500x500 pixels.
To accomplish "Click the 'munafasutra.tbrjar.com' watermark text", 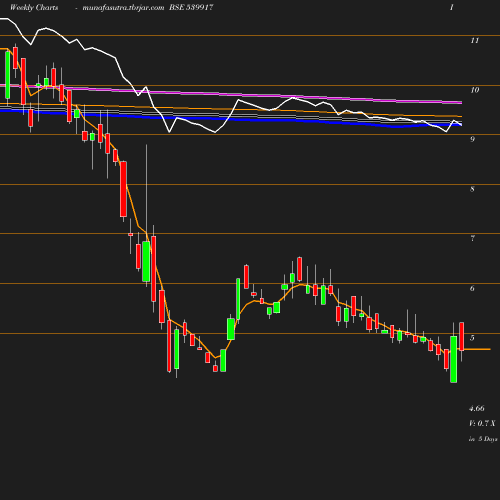I will click(x=123, y=8).
